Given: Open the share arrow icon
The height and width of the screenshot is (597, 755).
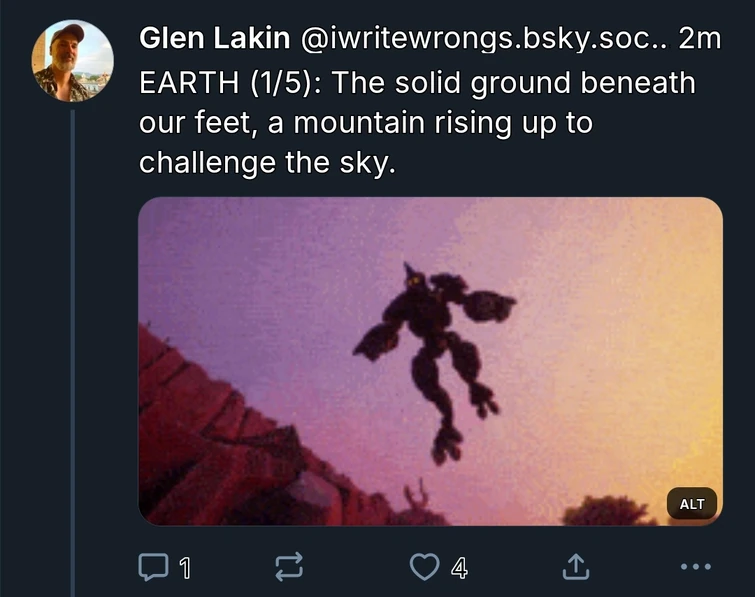Looking at the screenshot, I should [574, 567].
